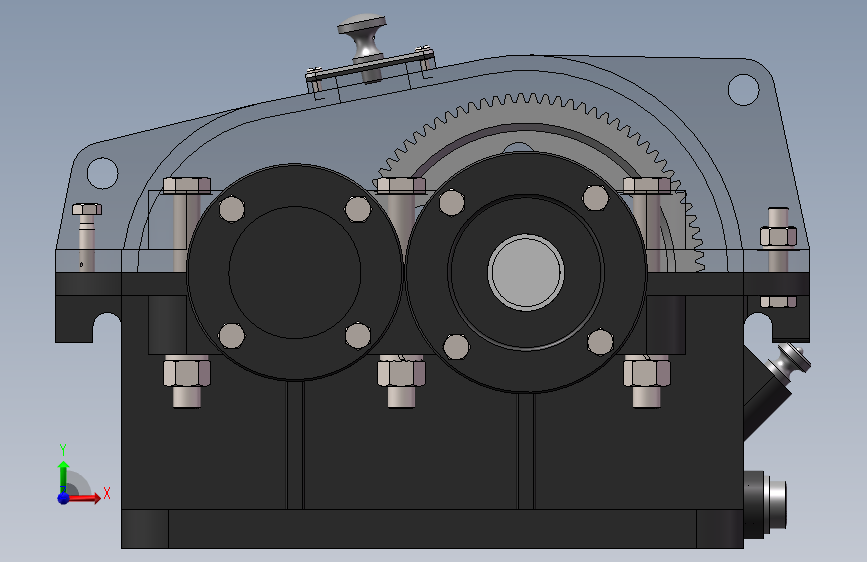Select the top-left screw of left bearing cap

coord(232,209)
